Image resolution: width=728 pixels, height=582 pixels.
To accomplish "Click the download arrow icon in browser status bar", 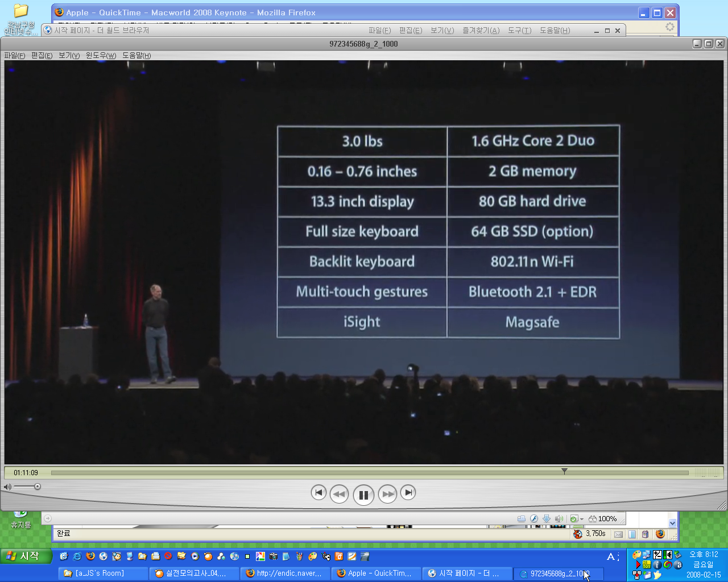I will (x=547, y=518).
